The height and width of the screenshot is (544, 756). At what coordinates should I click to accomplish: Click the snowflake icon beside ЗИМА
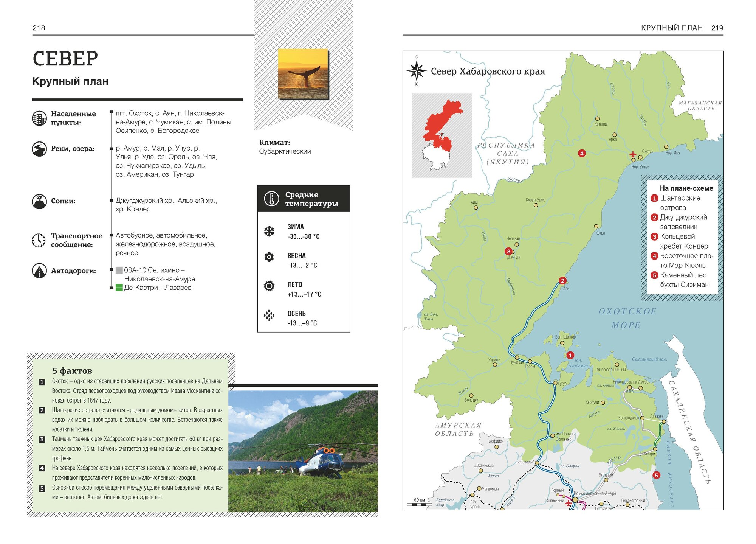[x=269, y=232]
